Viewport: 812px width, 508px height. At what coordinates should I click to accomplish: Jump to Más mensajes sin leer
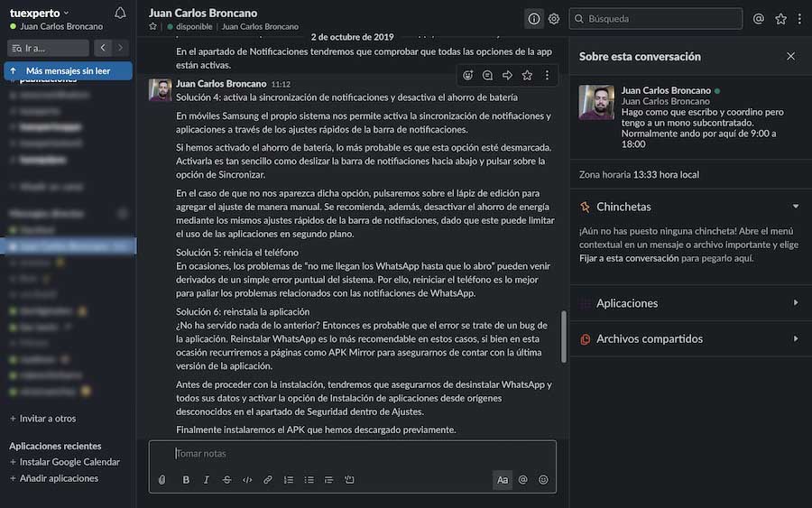coord(69,70)
